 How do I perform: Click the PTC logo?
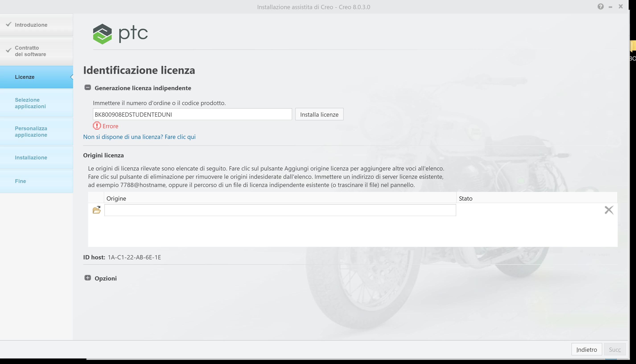coord(120,34)
